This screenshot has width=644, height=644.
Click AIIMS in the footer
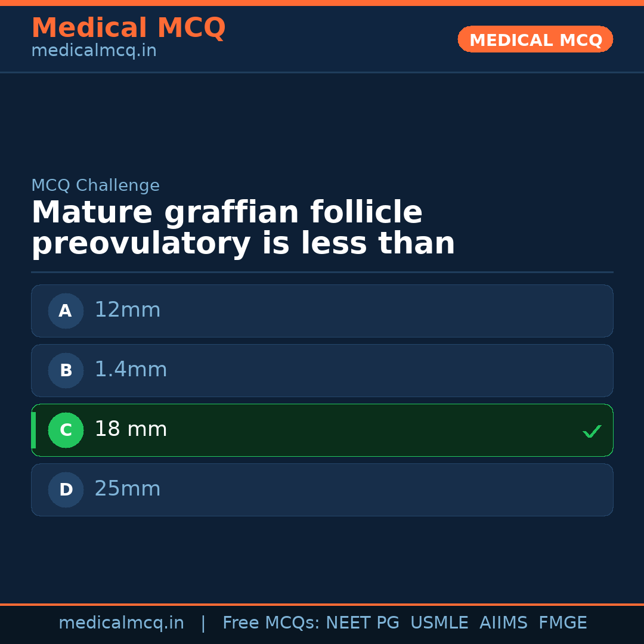(503, 623)
